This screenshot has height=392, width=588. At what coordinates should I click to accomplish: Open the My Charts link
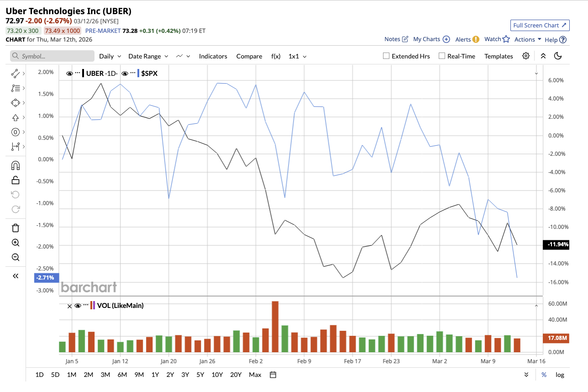coord(427,39)
